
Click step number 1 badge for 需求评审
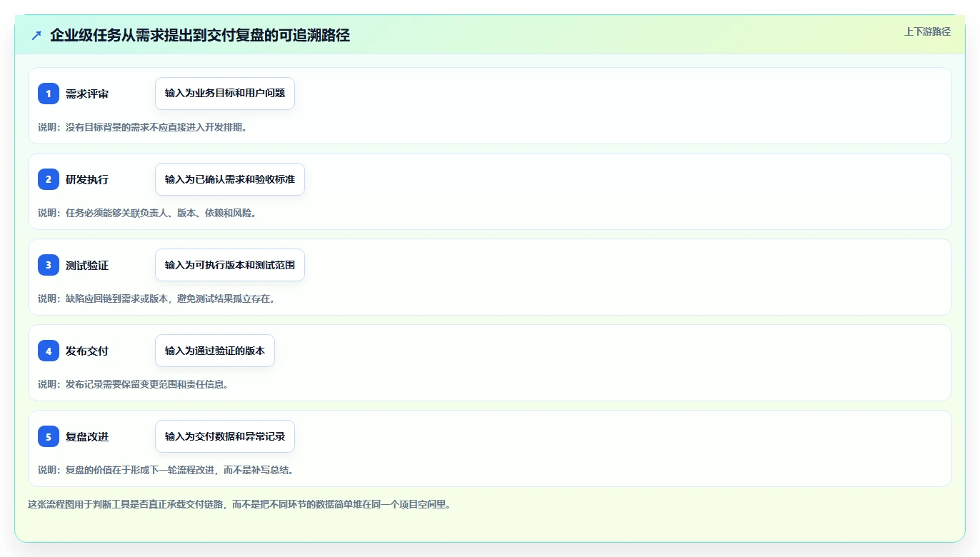point(49,94)
